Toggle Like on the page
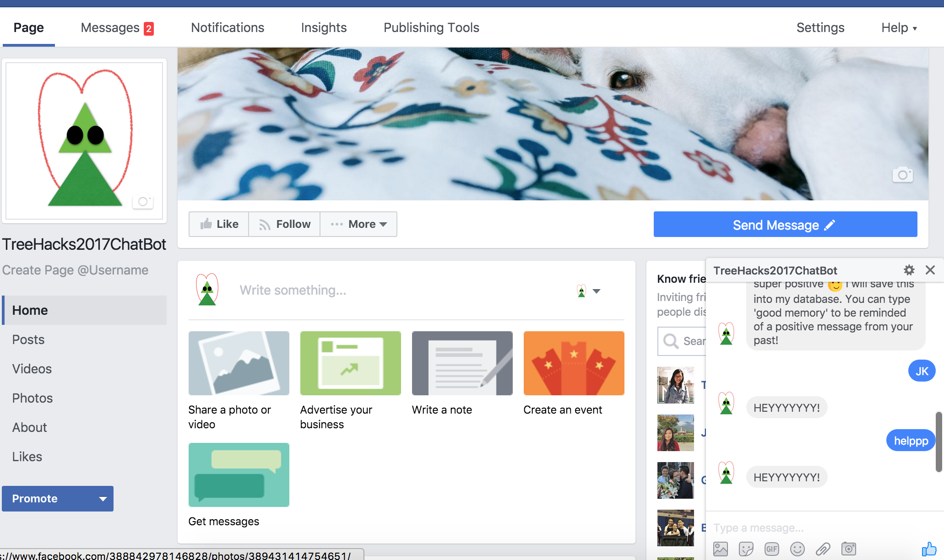Image resolution: width=944 pixels, height=560 pixels. click(219, 224)
